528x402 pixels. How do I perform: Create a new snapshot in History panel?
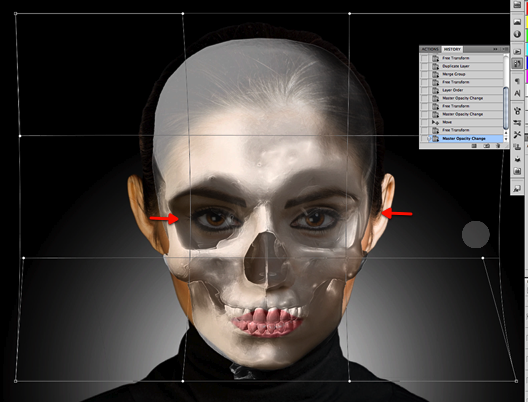[x=487, y=146]
